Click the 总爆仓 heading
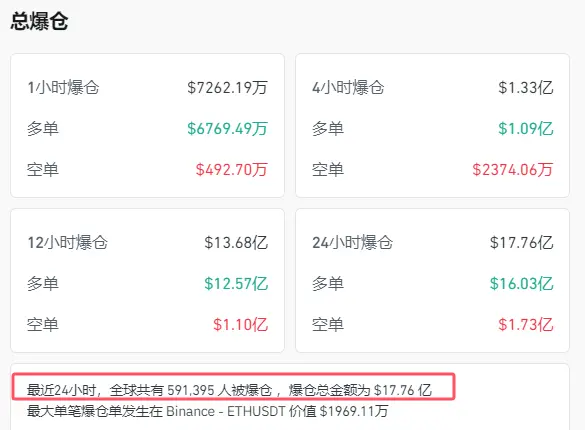This screenshot has width=585, height=430. (x=39, y=21)
